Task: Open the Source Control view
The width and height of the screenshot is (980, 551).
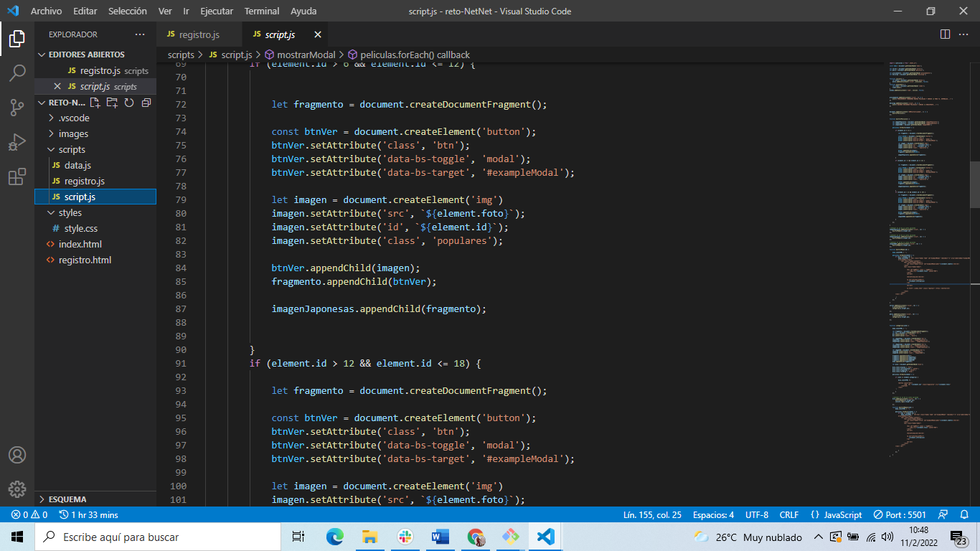Action: (17, 108)
